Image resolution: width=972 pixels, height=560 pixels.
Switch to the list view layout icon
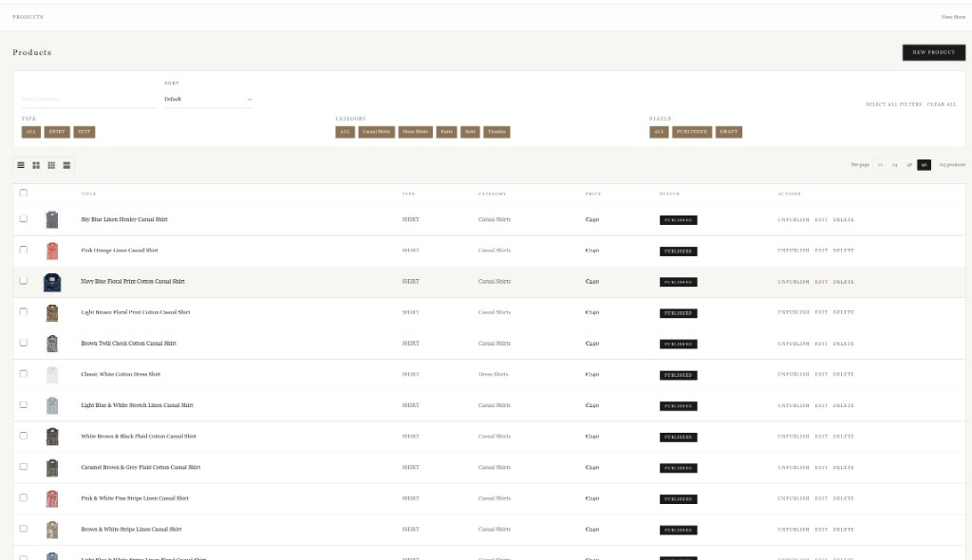point(21,165)
